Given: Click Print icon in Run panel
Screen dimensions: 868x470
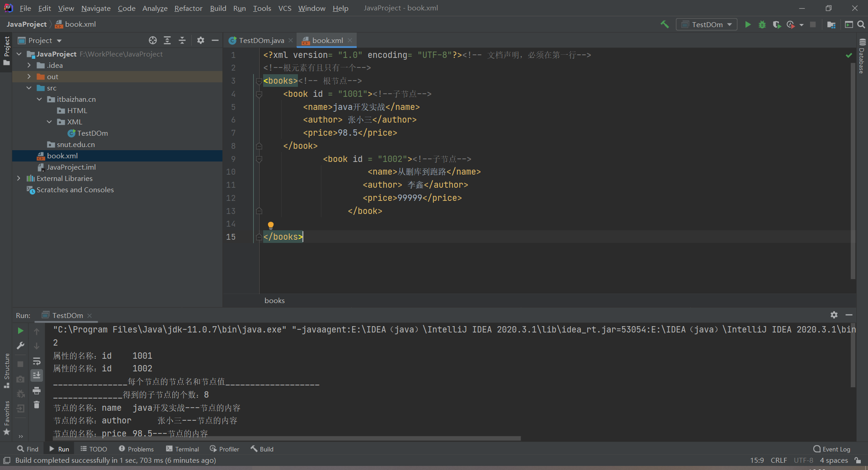Looking at the screenshot, I should [37, 390].
